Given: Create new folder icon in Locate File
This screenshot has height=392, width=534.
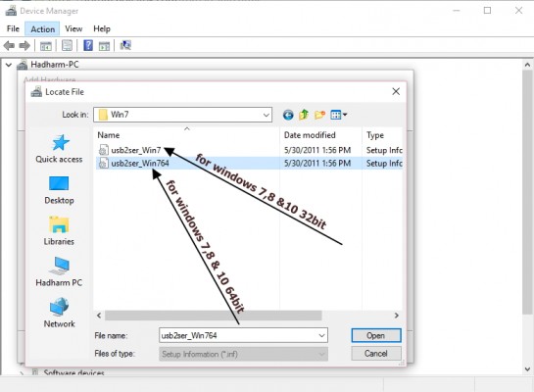Looking at the screenshot, I should click(x=319, y=115).
